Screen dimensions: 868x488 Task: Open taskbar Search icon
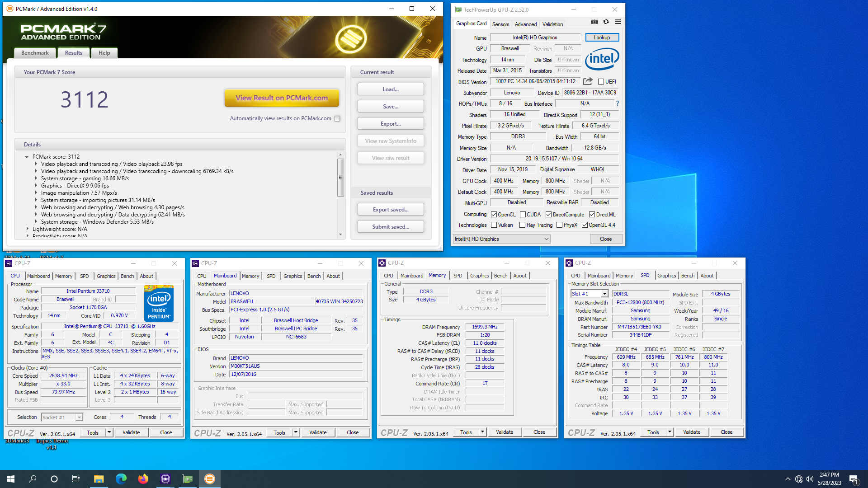tap(33, 479)
